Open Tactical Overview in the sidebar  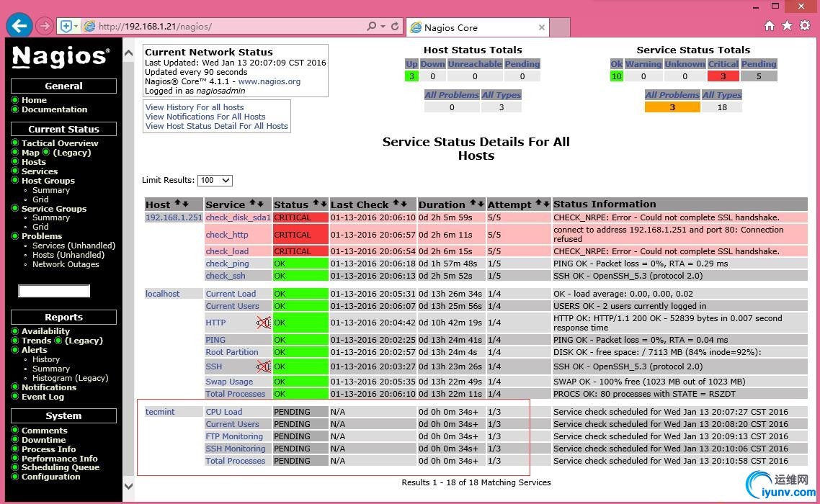(60, 143)
